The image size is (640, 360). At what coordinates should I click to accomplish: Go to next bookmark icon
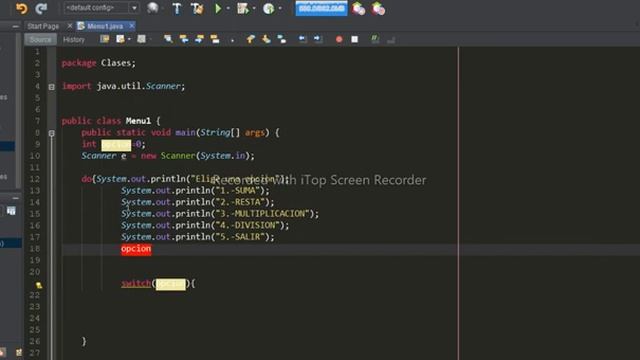click(266, 39)
